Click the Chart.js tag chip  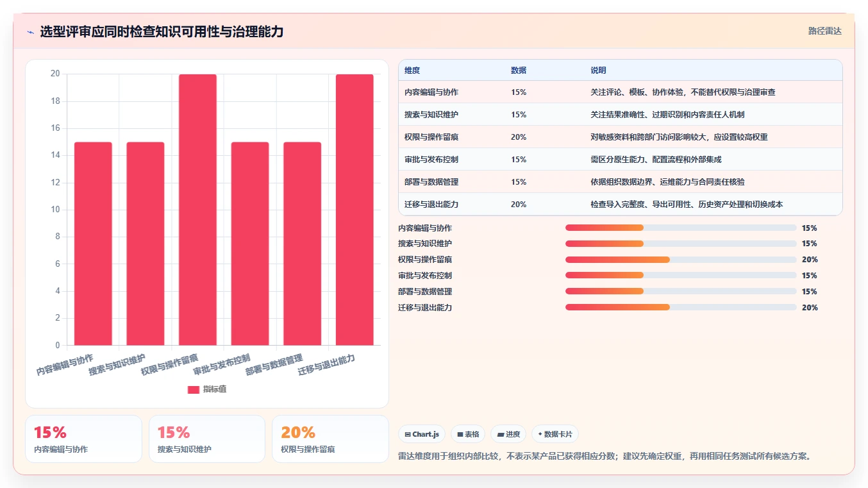(x=422, y=434)
